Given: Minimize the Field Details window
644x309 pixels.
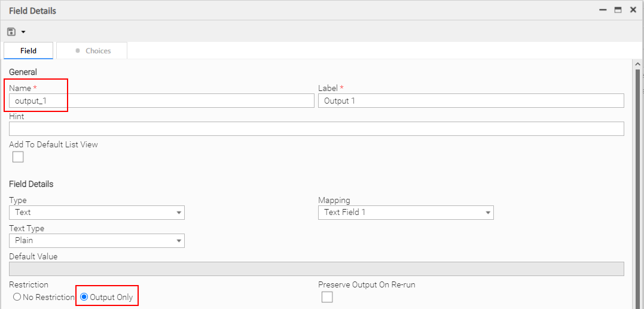Looking at the screenshot, I should coord(603,10).
